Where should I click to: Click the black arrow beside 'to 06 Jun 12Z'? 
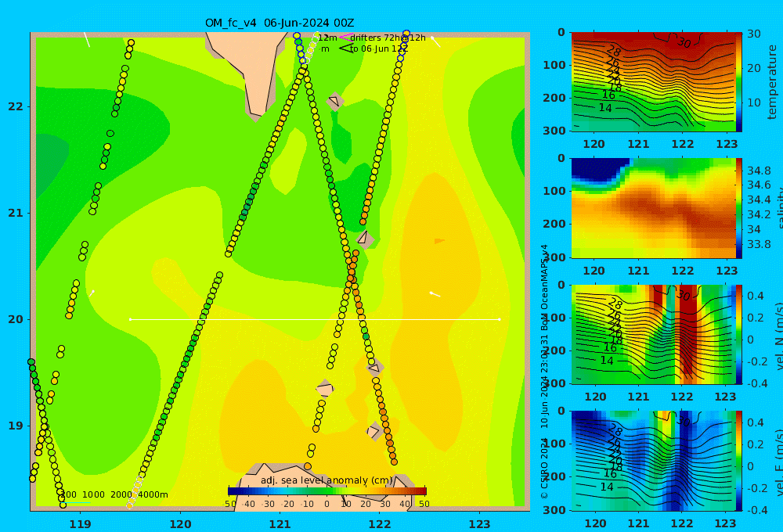[x=345, y=49]
